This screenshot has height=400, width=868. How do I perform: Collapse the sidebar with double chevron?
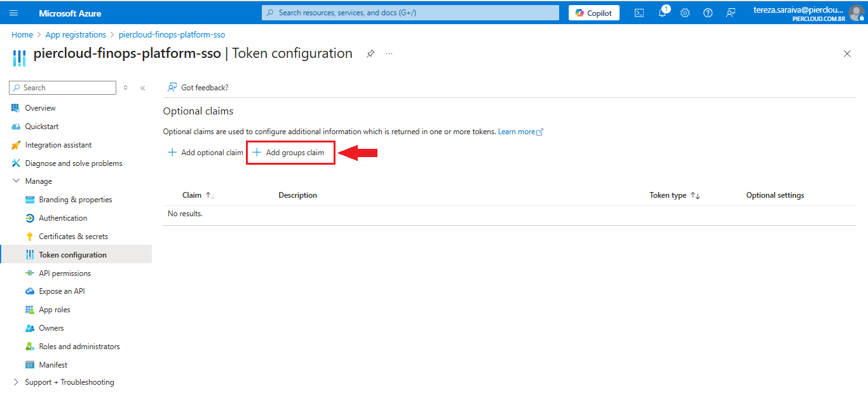(143, 88)
